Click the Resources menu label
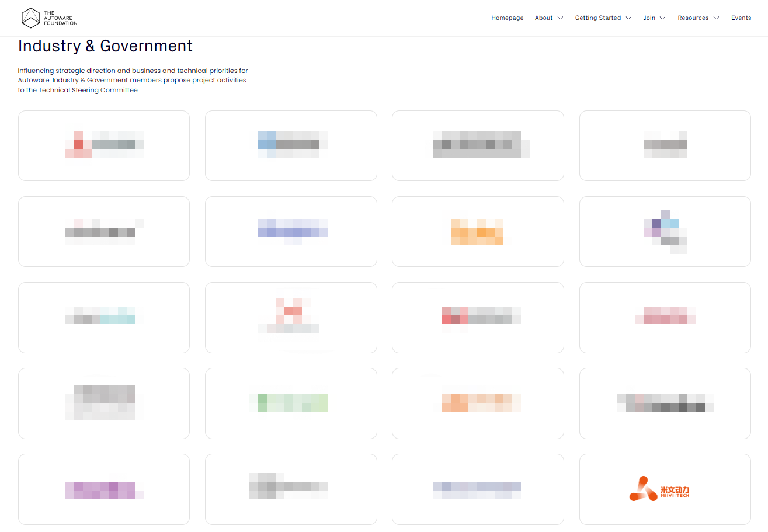 point(693,18)
